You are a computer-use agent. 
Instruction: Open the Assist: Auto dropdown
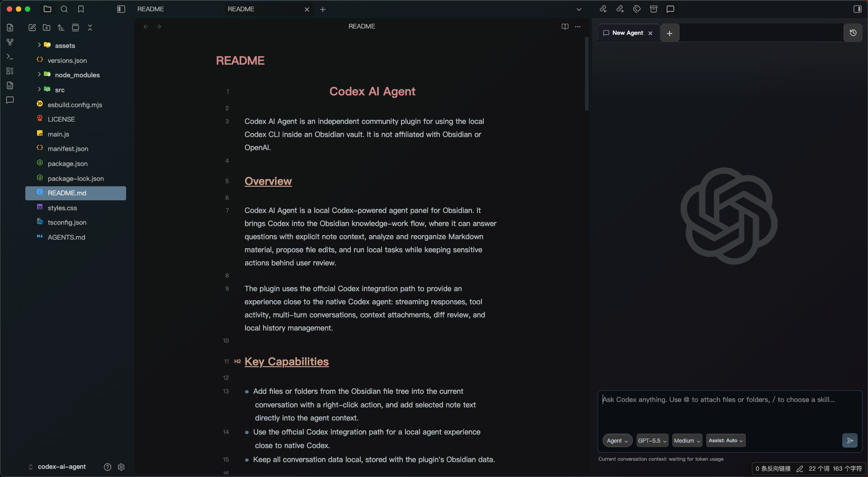(x=726, y=441)
